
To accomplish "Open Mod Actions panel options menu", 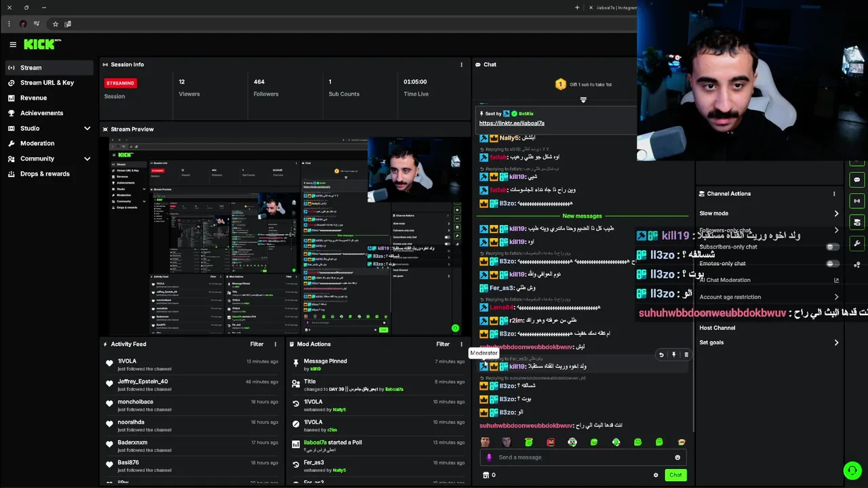I will point(461,344).
